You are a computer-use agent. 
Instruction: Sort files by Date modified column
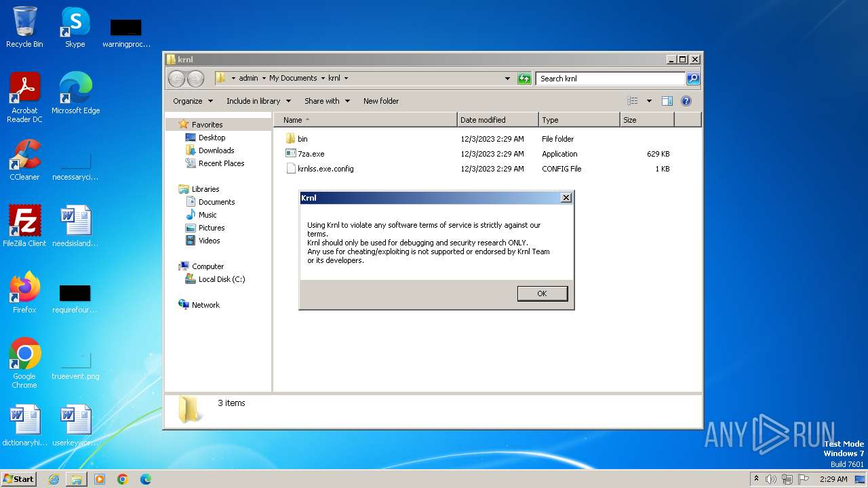tap(498, 120)
